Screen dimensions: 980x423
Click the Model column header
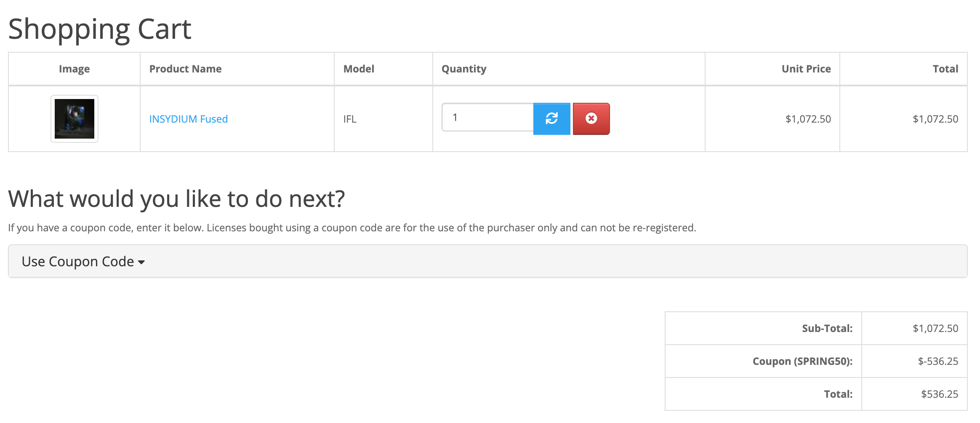coord(359,69)
